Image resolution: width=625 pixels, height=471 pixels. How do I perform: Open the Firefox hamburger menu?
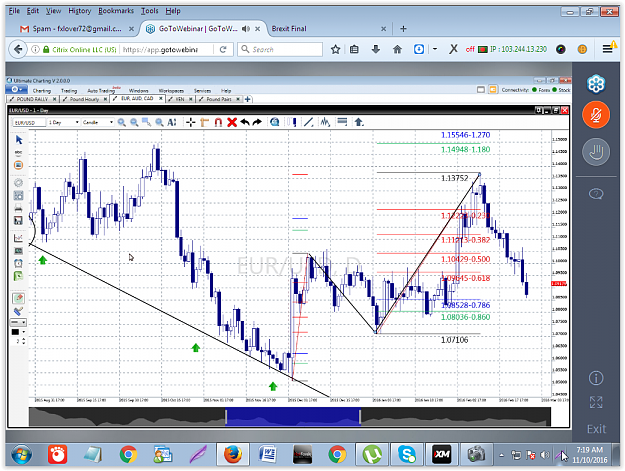point(607,49)
